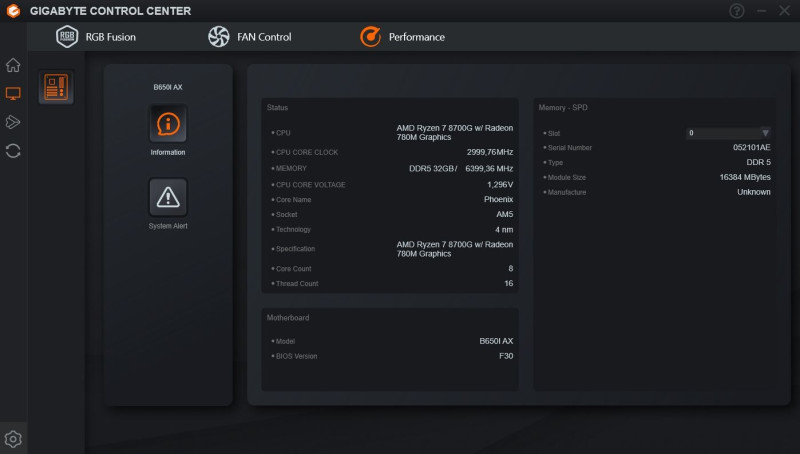800x454 pixels.
Task: Click the module size 16384 MBytes
Action: pos(745,177)
